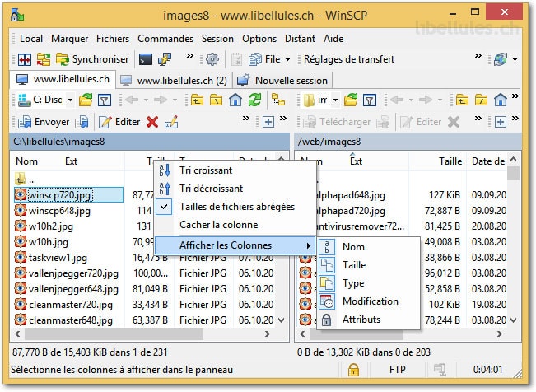This screenshot has height=392, width=536.
Task: Refresh the local panel
Action: (x=254, y=100)
